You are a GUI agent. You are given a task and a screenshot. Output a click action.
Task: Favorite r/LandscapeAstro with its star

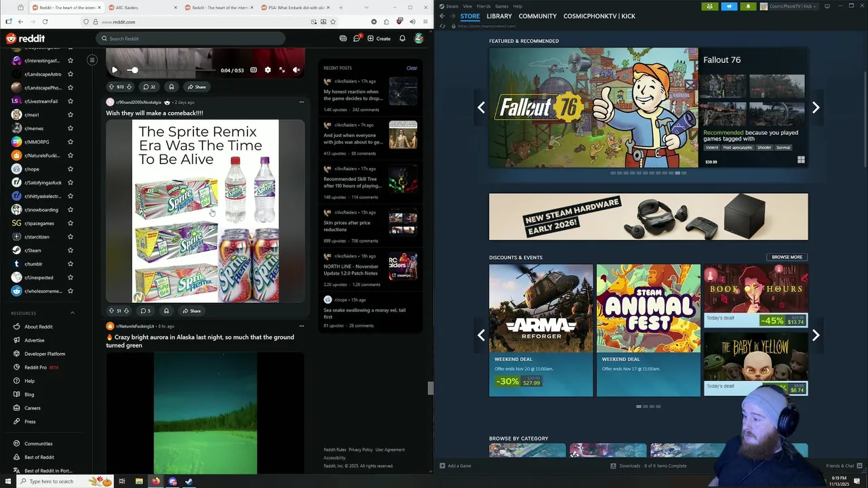pos(71,74)
